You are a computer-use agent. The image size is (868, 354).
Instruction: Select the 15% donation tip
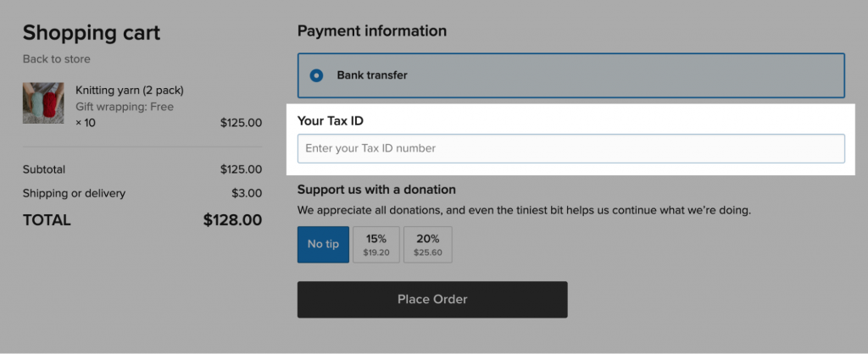tap(376, 244)
